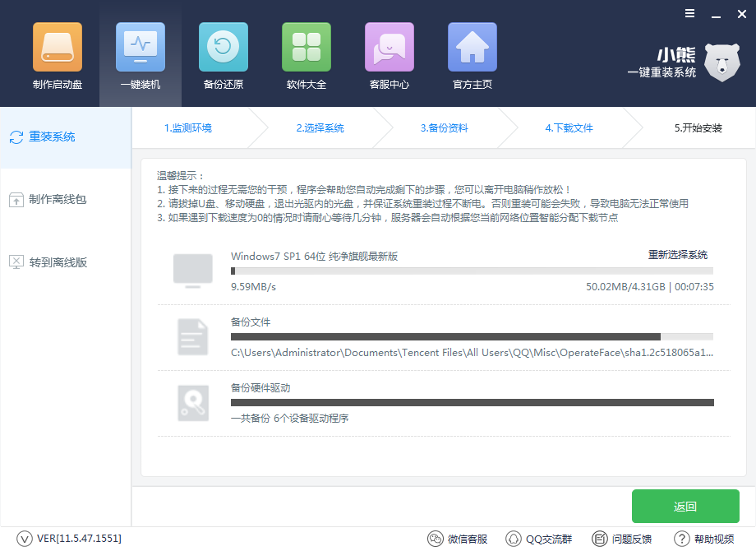Select the 一键装机 one-click install icon
The height and width of the screenshot is (551, 756).
coord(141,47)
